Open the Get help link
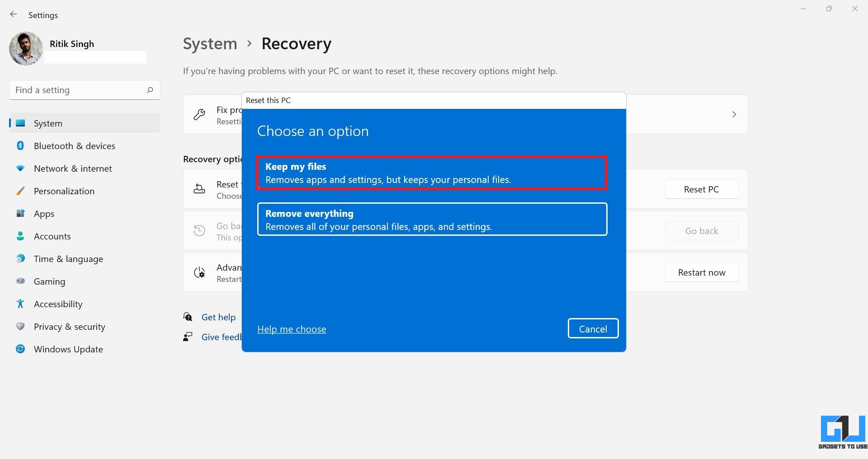Screen dimensions: 868x459 coord(218,317)
